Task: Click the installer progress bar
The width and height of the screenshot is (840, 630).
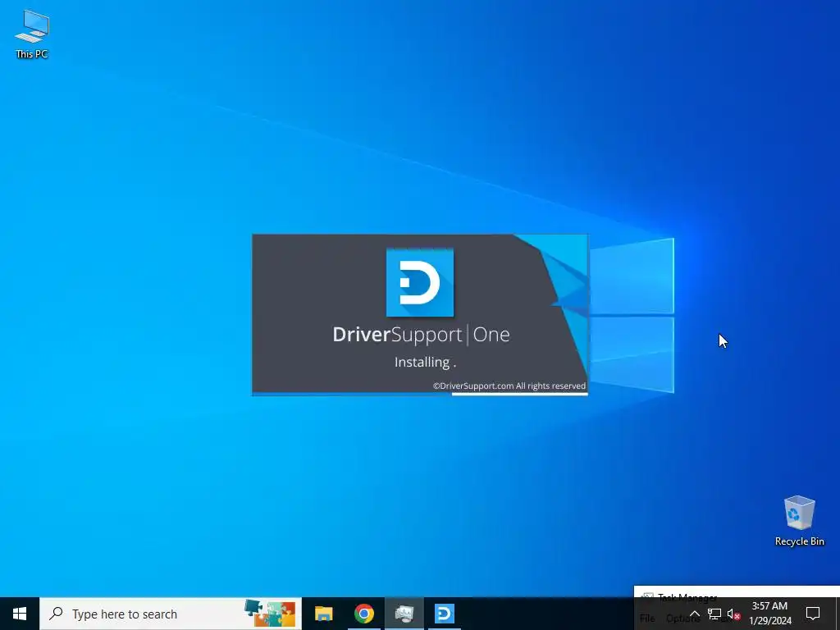Action: [420, 395]
